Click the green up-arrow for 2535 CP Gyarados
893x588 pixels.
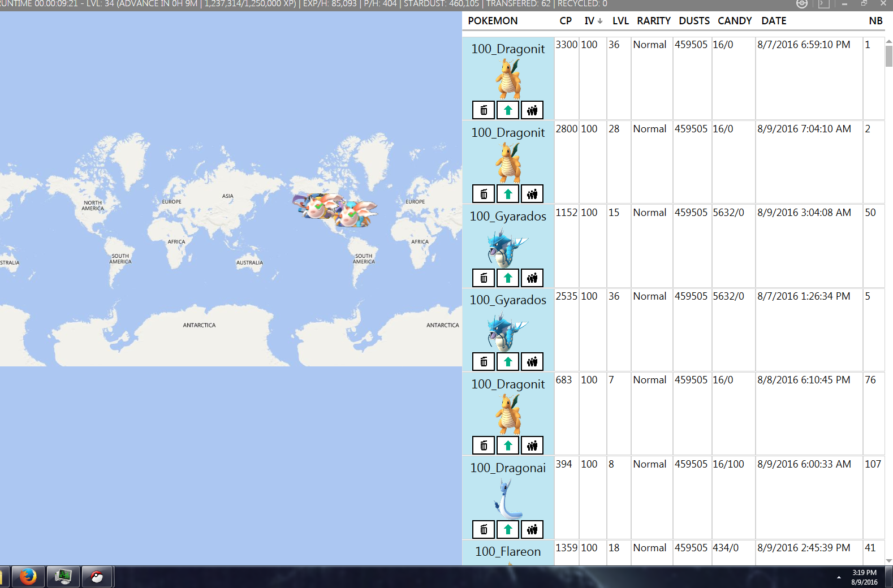click(x=508, y=361)
